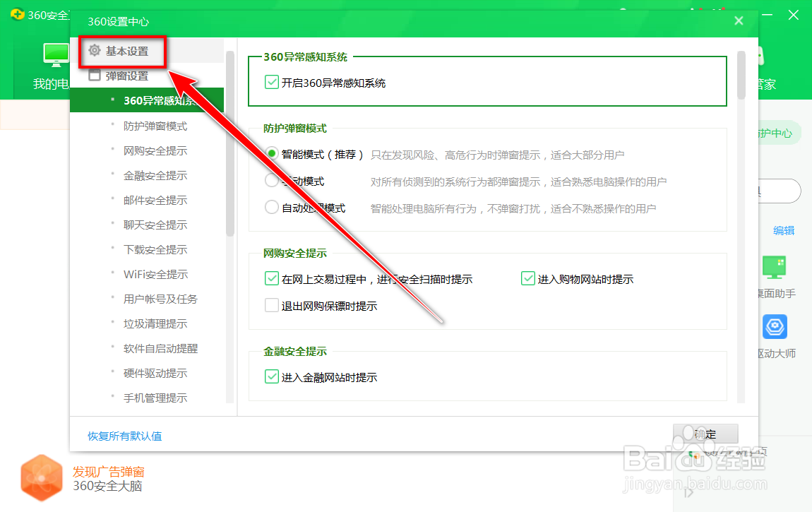This screenshot has height=512, width=812.
Task: Select 自动处理模式 radio button
Action: pyautogui.click(x=271, y=208)
